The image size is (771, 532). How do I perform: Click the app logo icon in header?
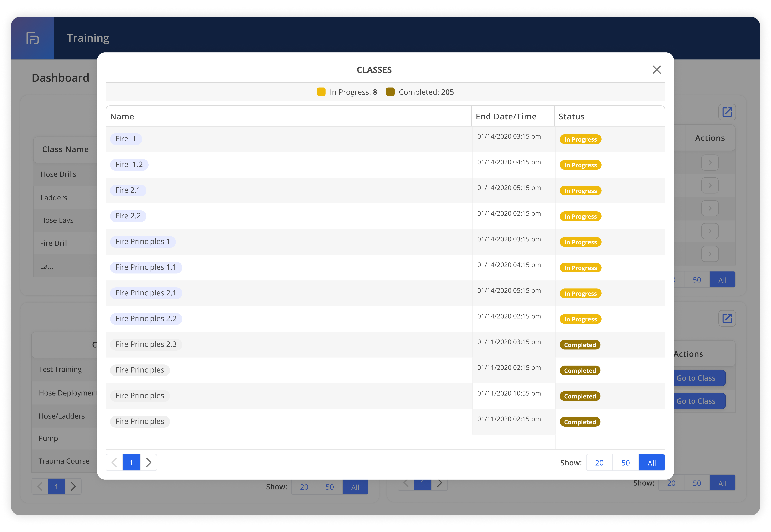point(32,38)
